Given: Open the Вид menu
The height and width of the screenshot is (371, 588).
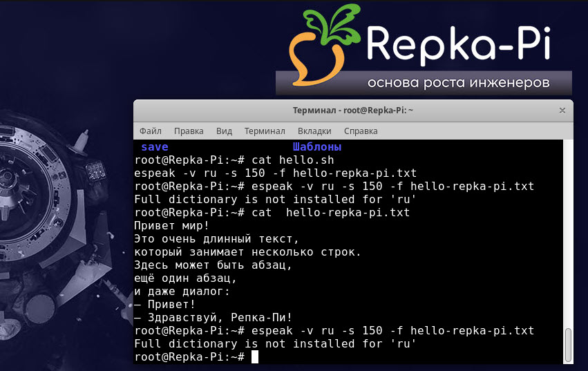Looking at the screenshot, I should (x=224, y=131).
